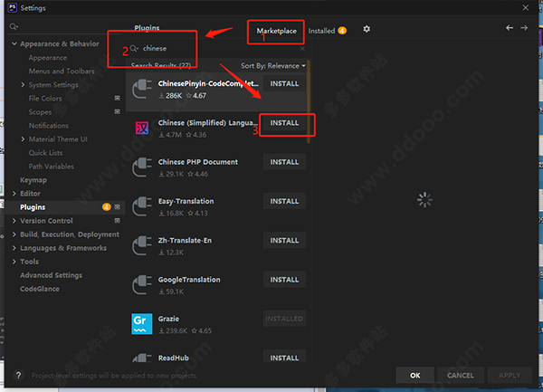
Task: Click the GoogleTranslation plugin icon
Action: 142,284
